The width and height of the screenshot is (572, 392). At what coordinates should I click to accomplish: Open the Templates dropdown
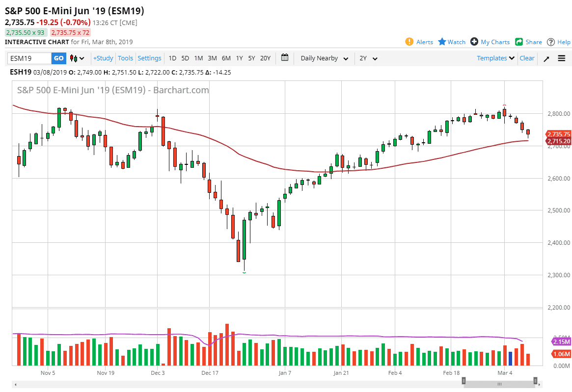click(494, 58)
